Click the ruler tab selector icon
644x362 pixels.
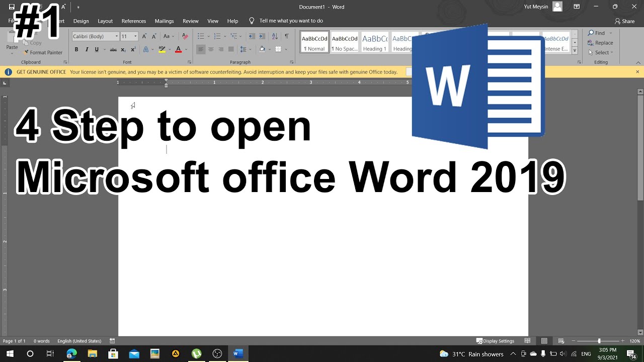point(5,82)
